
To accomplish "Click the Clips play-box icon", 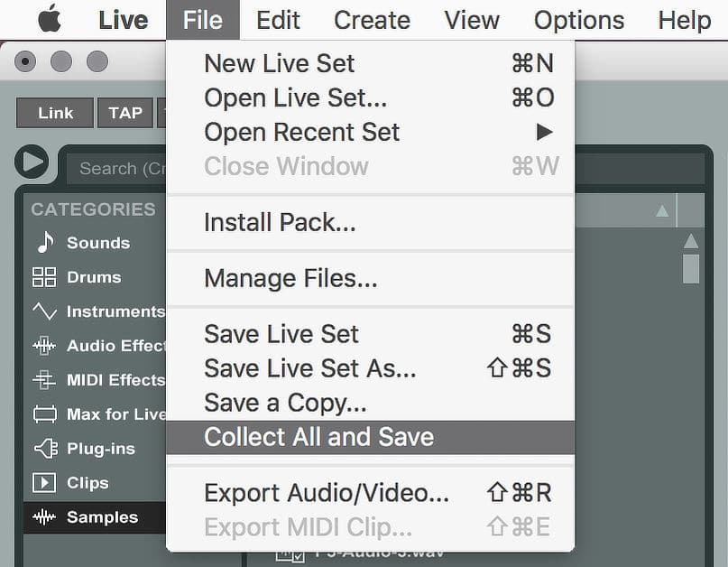I will click(x=44, y=483).
